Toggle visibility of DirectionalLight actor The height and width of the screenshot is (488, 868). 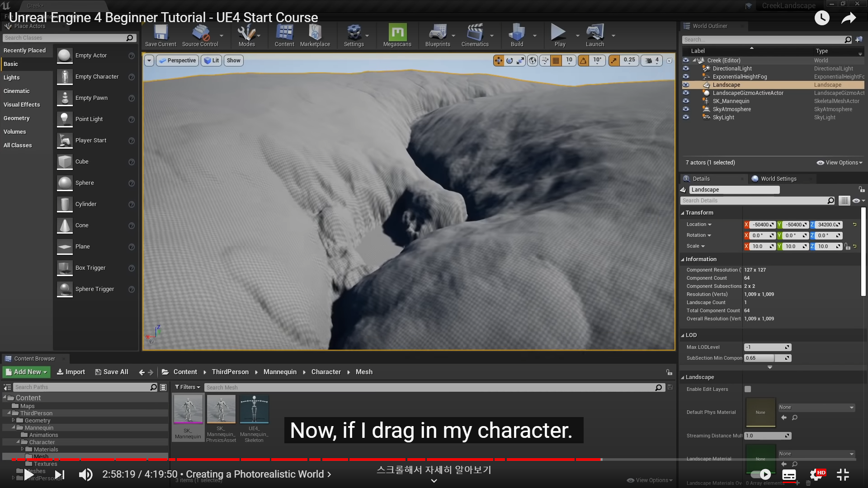pos(686,69)
